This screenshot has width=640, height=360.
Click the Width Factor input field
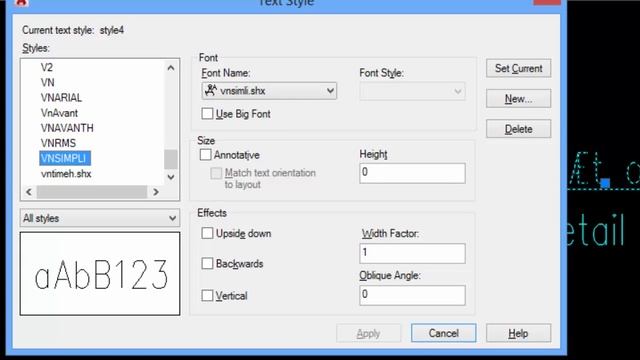tap(412, 253)
